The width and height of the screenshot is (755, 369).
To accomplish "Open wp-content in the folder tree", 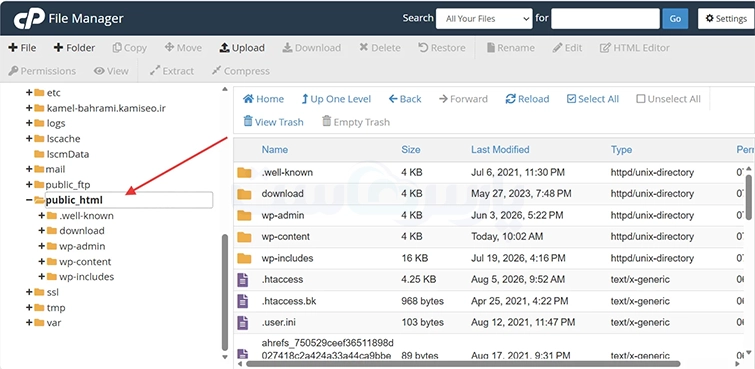I will tap(85, 262).
